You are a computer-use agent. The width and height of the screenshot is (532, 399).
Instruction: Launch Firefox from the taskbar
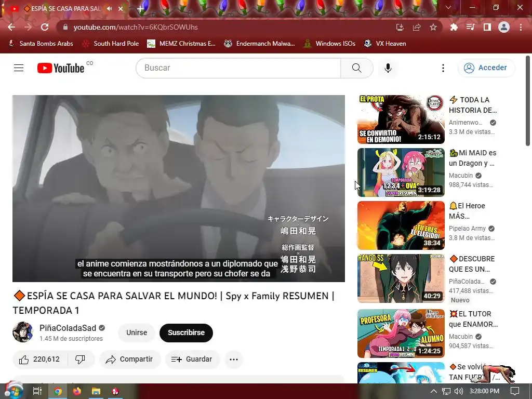[x=77, y=391]
